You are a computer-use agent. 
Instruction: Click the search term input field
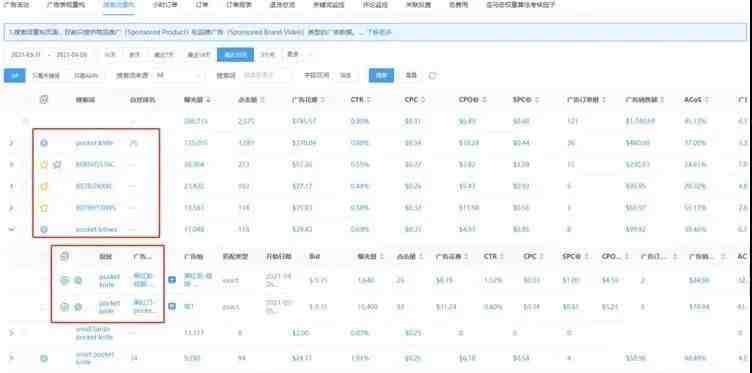tap(265, 75)
